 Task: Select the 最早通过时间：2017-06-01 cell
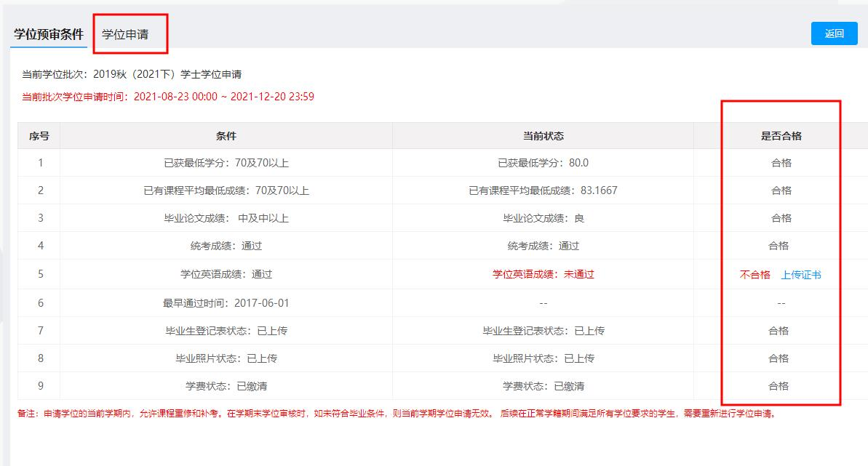click(226, 303)
